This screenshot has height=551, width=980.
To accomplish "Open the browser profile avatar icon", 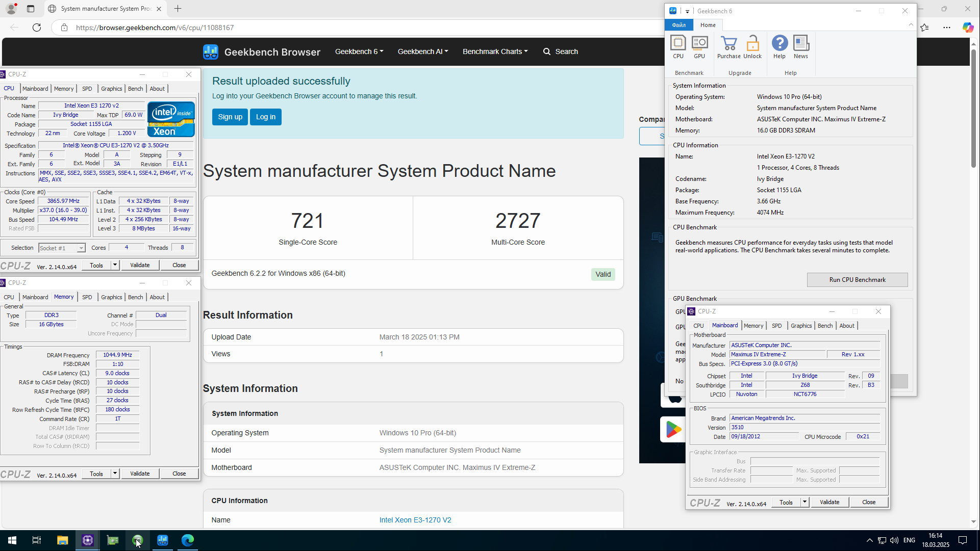I will [x=11, y=9].
